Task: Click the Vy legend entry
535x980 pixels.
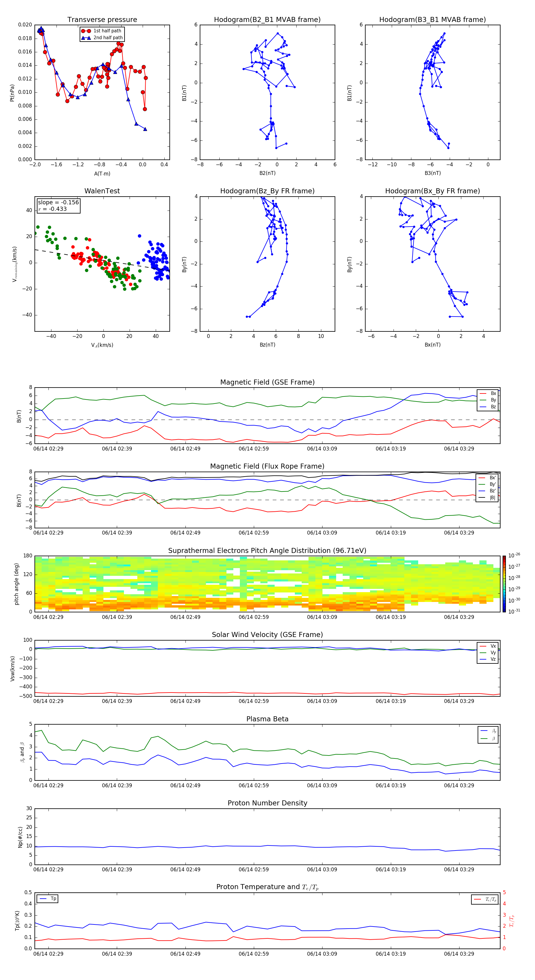Action: (x=488, y=653)
